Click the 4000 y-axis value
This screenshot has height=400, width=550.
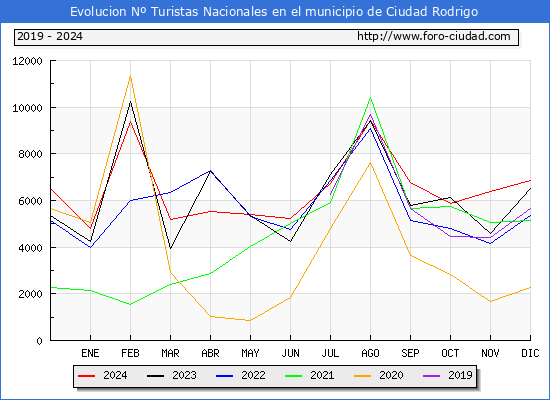click(31, 248)
